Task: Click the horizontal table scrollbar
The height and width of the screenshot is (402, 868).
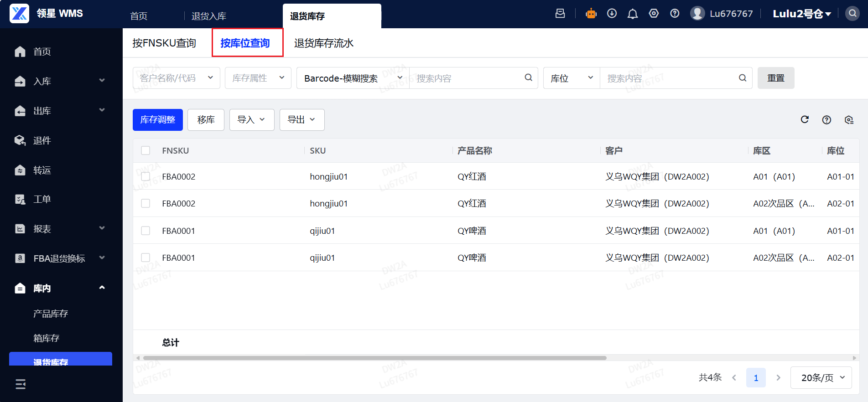Action: pyautogui.click(x=374, y=358)
